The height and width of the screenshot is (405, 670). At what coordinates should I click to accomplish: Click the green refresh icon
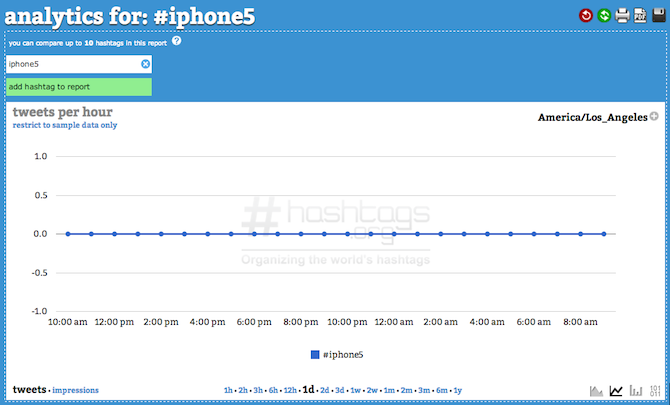tap(604, 16)
